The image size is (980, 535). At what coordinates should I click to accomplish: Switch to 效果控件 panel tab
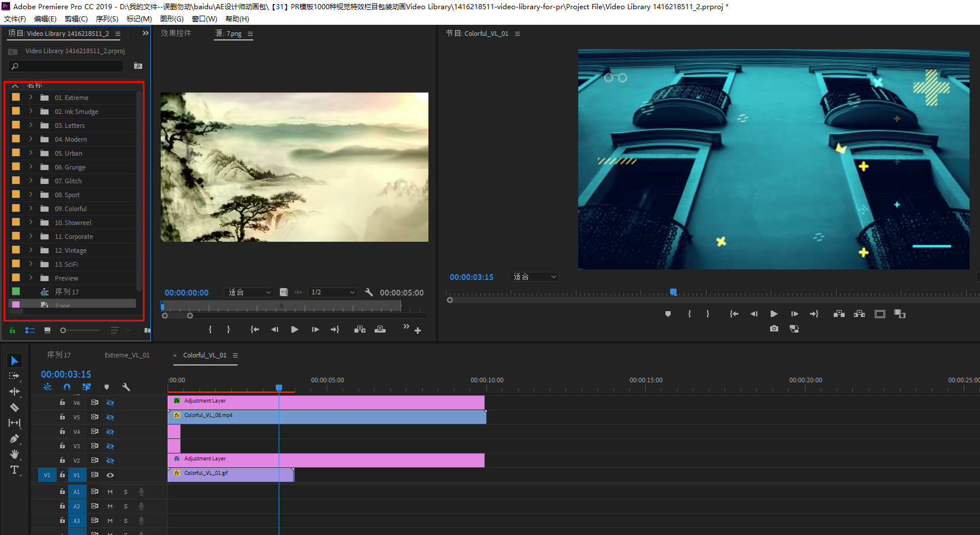point(176,34)
